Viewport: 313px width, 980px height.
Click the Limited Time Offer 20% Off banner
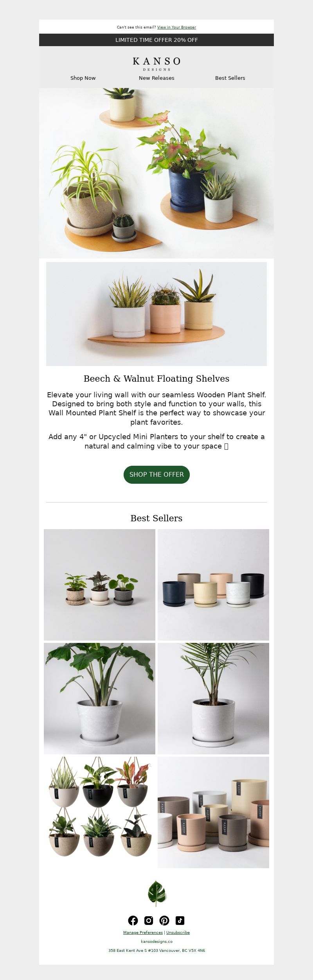coord(156,40)
